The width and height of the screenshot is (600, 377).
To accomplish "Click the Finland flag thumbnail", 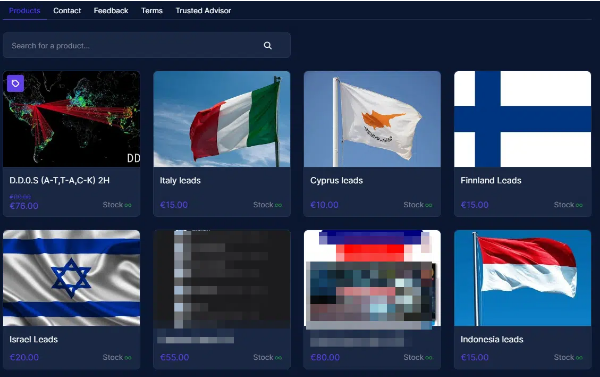I will tap(522, 119).
